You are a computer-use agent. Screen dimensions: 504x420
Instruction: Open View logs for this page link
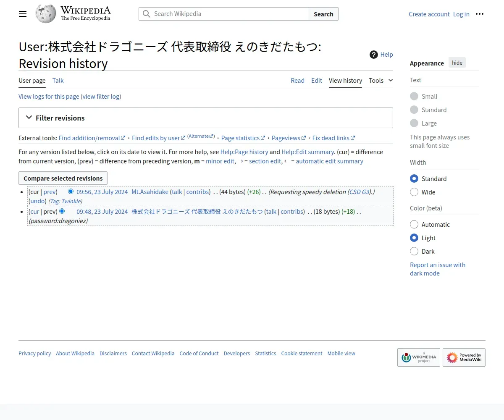49,96
